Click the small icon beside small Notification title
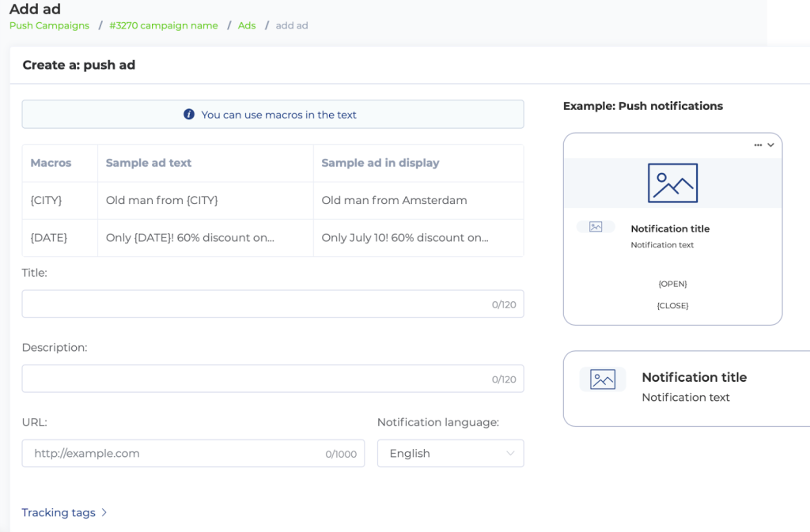Screen dimensions: 810x532 [596, 227]
